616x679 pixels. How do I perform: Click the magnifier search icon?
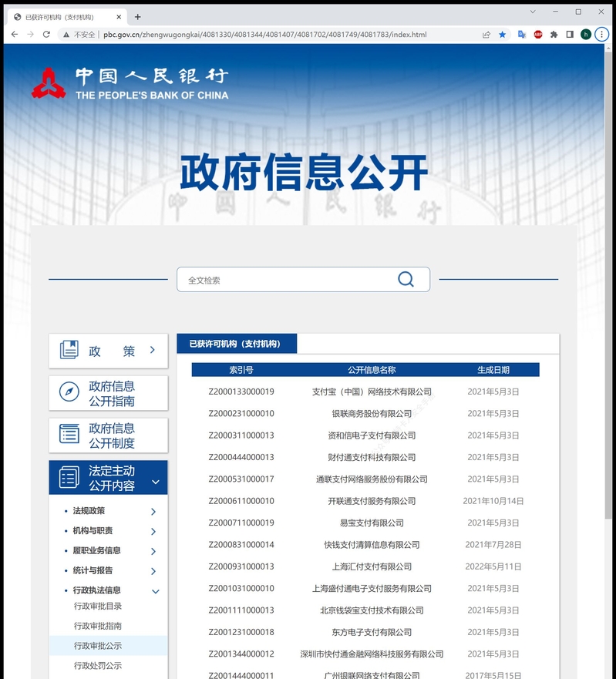[x=406, y=279]
